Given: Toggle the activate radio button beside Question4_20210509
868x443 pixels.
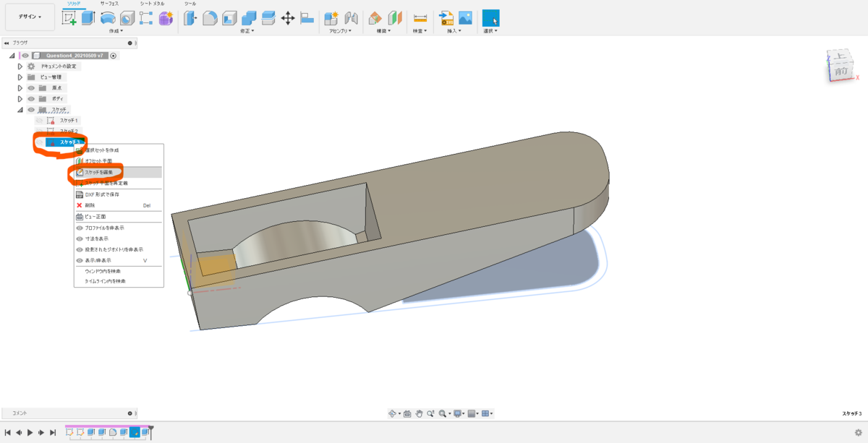Looking at the screenshot, I should point(114,56).
